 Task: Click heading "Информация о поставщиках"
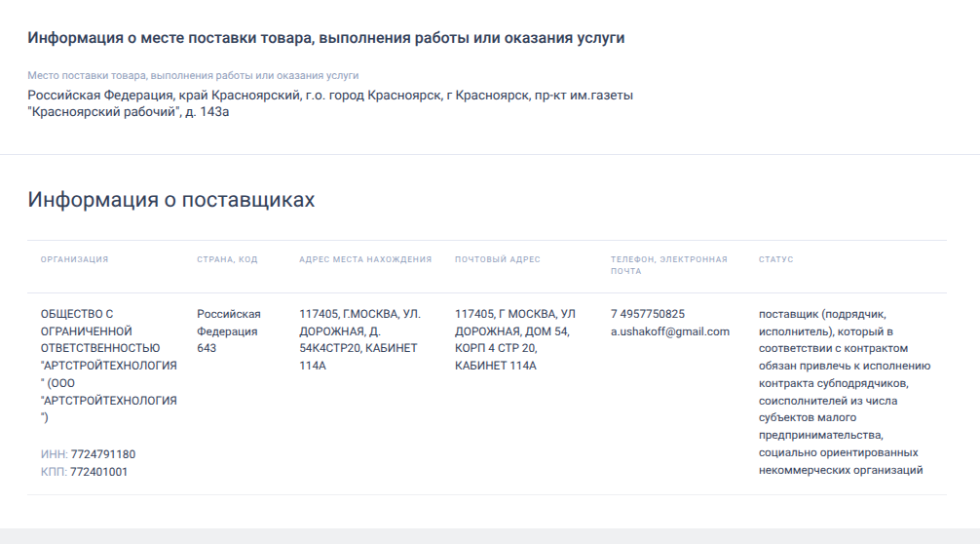point(171,200)
